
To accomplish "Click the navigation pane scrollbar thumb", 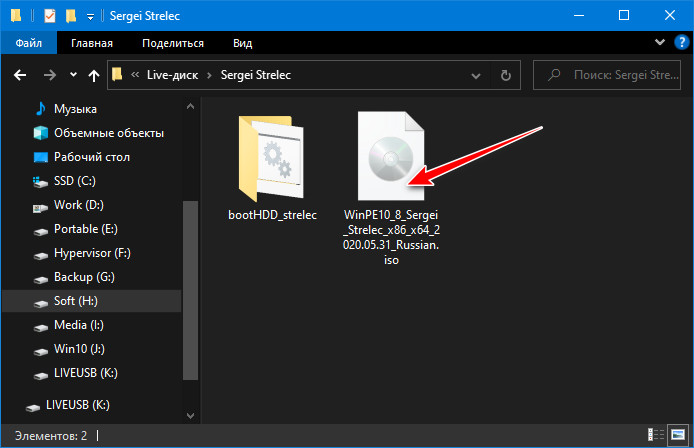I will [x=190, y=290].
